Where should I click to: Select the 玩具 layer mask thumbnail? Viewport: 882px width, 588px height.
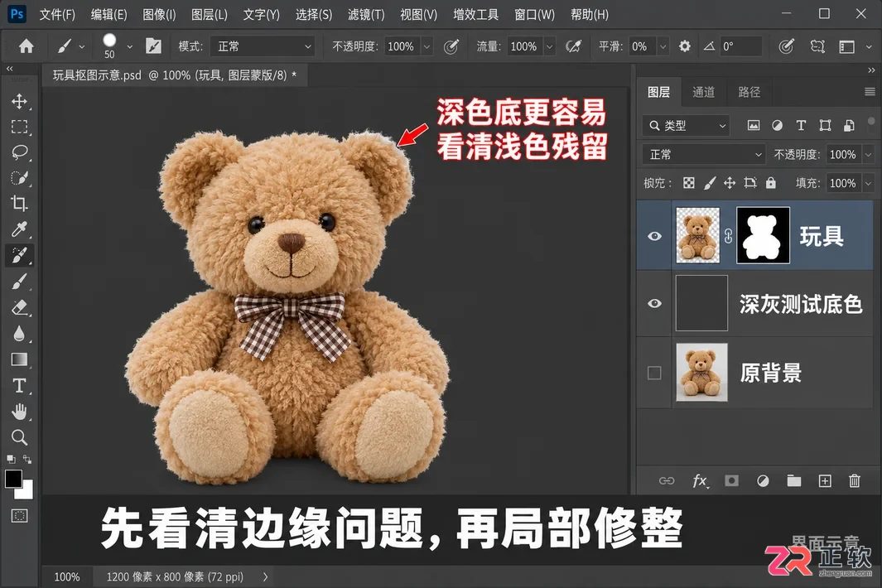tap(763, 235)
